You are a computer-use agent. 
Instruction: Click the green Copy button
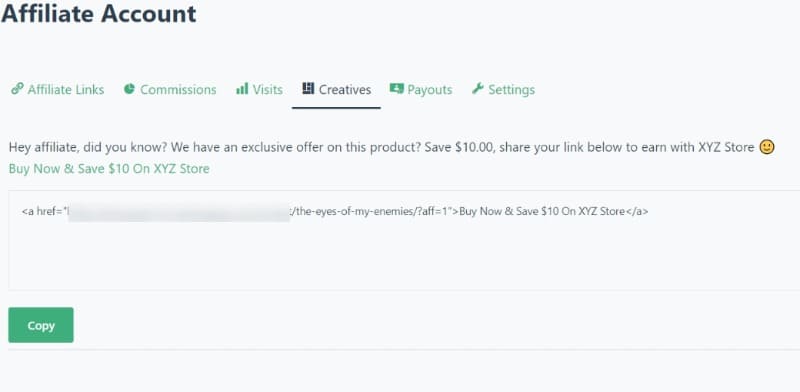click(41, 325)
